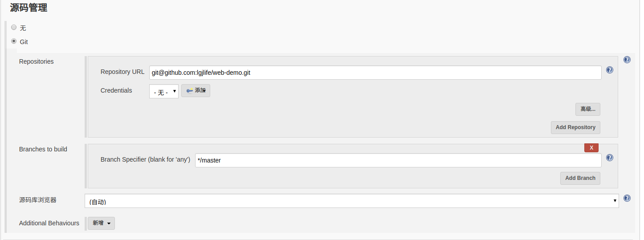Show help for Branch Specifier field
This screenshot has width=644, height=240.
(610, 158)
